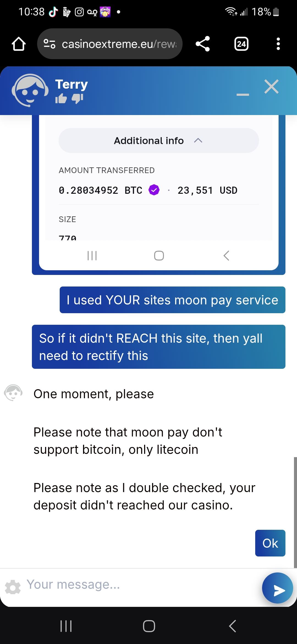Viewport: 297px width, 644px height.
Task: Open the browser three-dot menu
Action: (x=278, y=44)
